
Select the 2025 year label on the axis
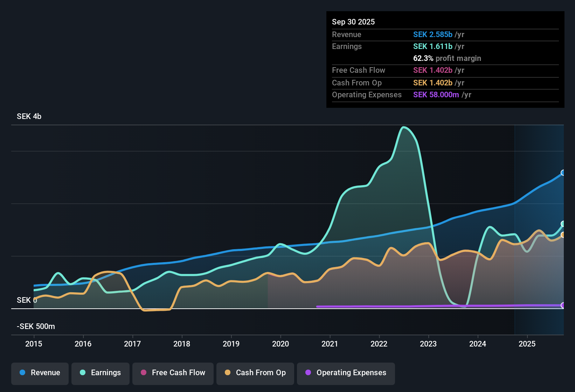point(527,344)
